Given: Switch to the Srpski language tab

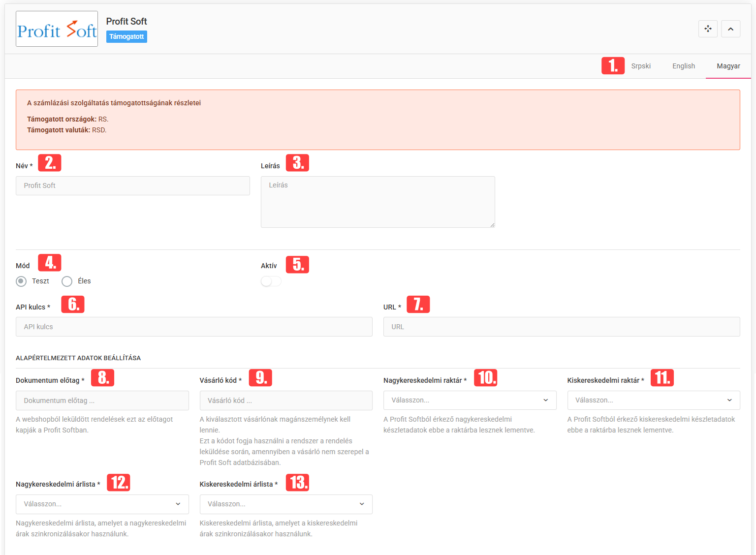Looking at the screenshot, I should (x=641, y=66).
